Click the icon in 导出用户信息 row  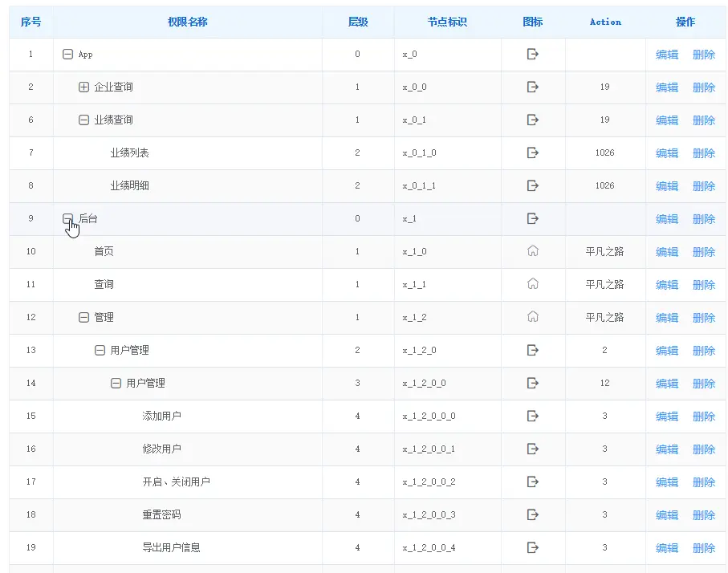(x=532, y=548)
